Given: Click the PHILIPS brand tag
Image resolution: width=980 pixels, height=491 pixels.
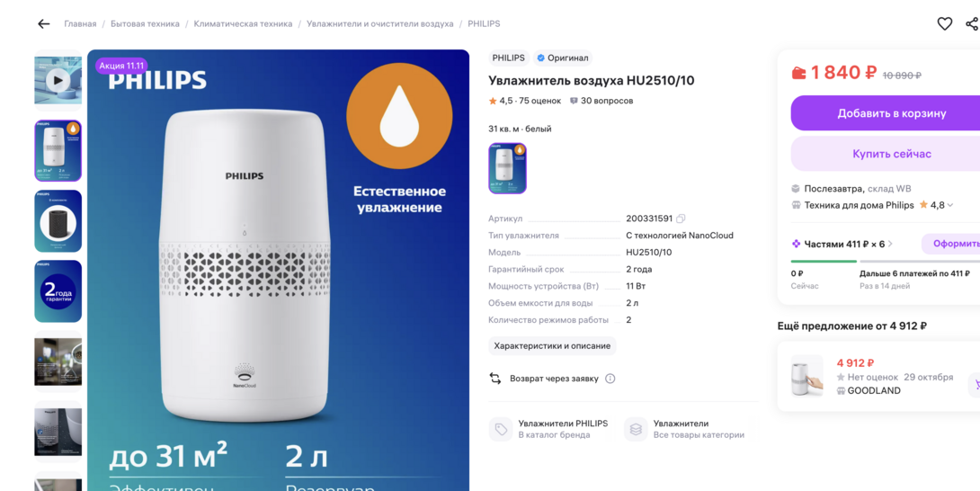Looking at the screenshot, I should pos(508,58).
